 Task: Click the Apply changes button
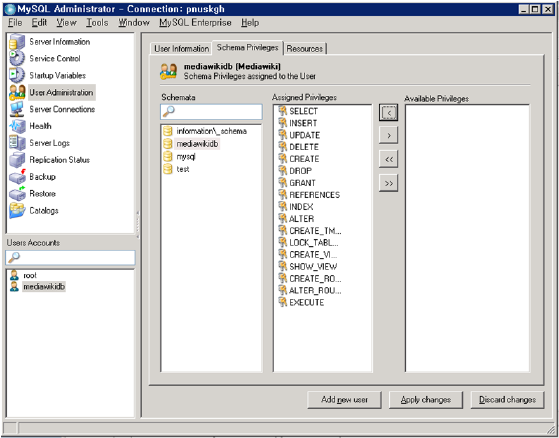(426, 400)
